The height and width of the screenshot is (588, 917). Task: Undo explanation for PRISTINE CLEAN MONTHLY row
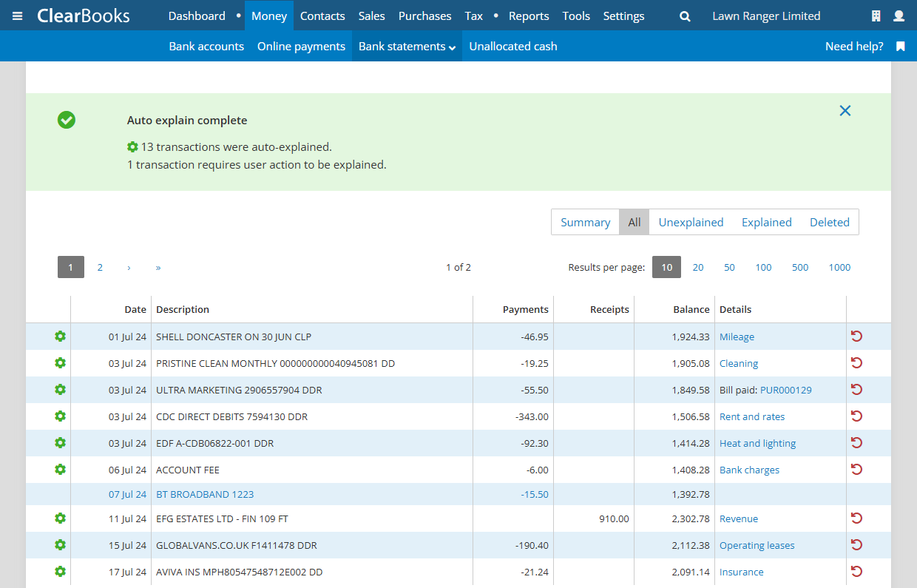click(x=856, y=363)
